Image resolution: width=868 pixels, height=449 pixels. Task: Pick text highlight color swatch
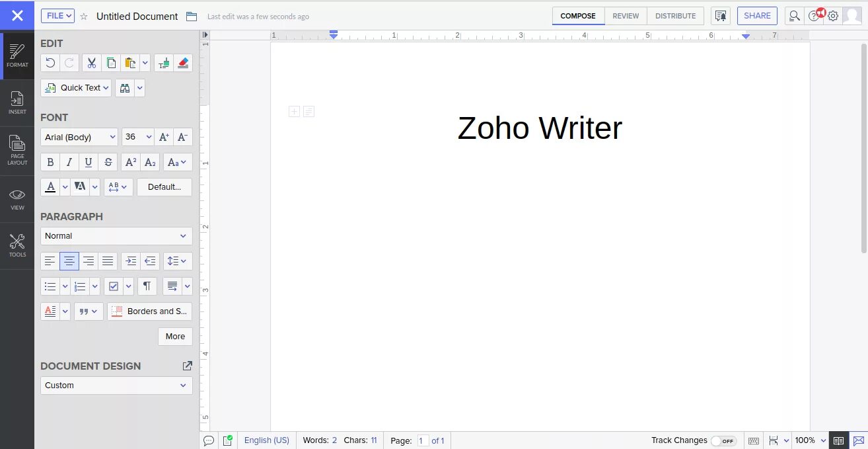[80, 187]
